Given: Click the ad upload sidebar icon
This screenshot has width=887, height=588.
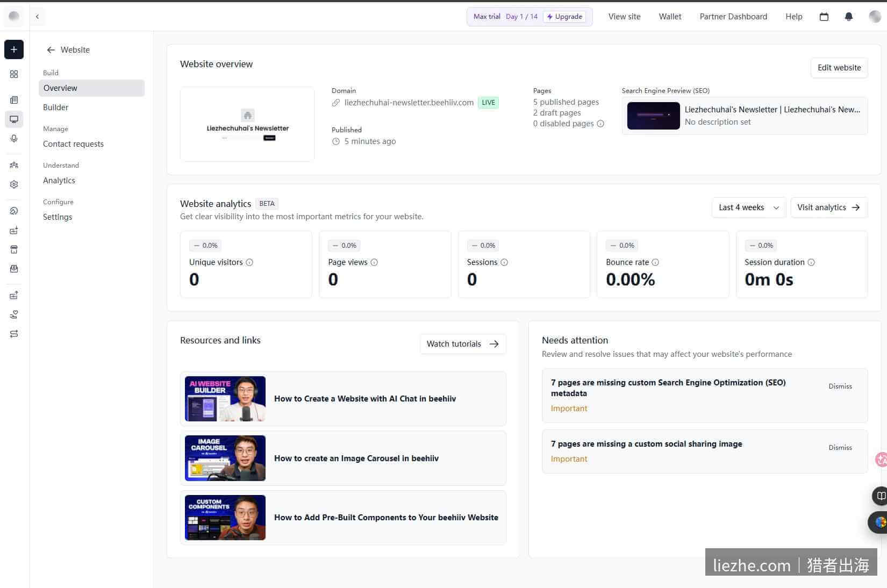Looking at the screenshot, I should coord(14,295).
